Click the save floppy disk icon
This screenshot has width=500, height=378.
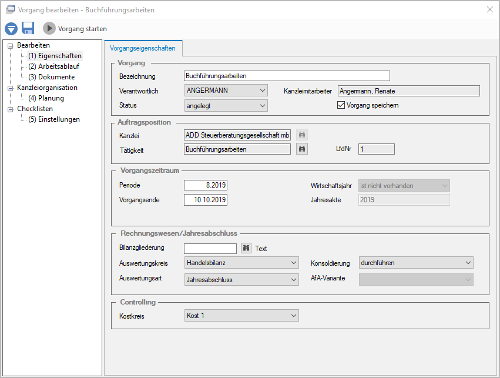pos(28,28)
